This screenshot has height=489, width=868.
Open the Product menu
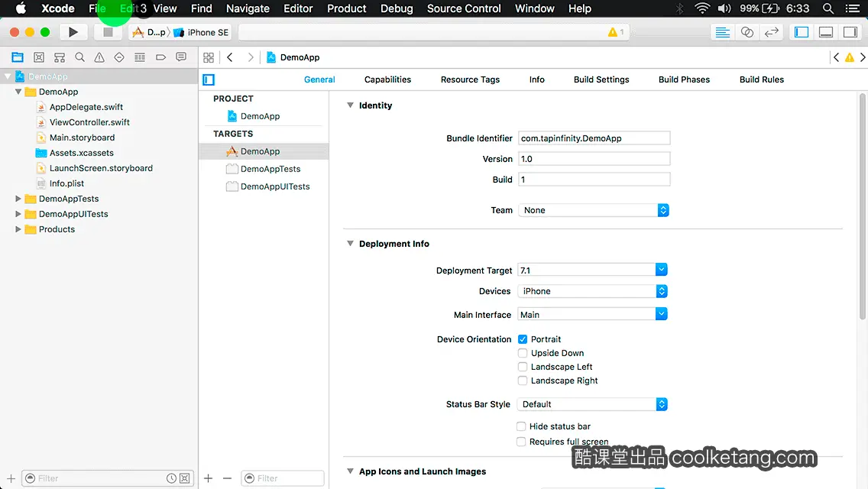coord(347,8)
